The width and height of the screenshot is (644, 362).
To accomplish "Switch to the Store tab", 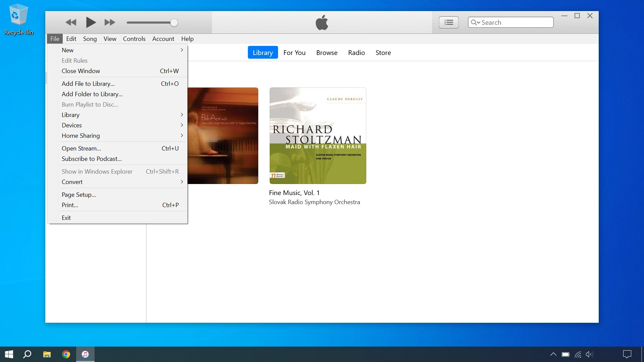I will [x=383, y=53].
